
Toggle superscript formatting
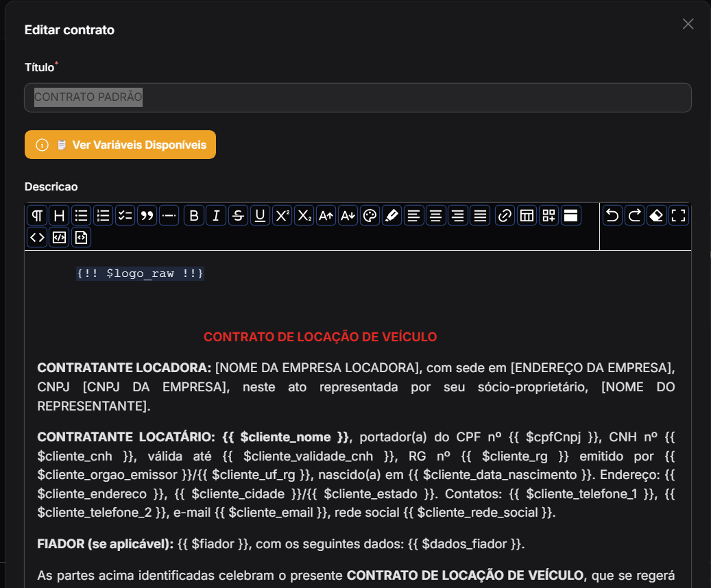coord(282,215)
